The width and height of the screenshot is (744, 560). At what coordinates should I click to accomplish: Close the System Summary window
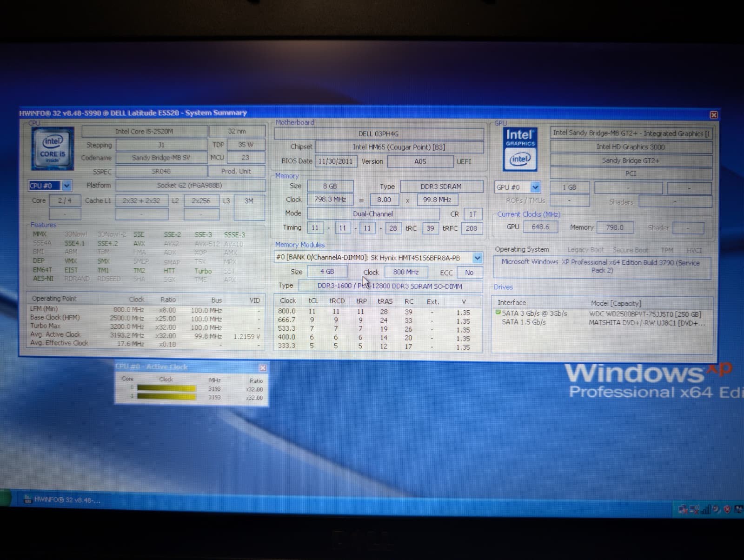pos(713,115)
